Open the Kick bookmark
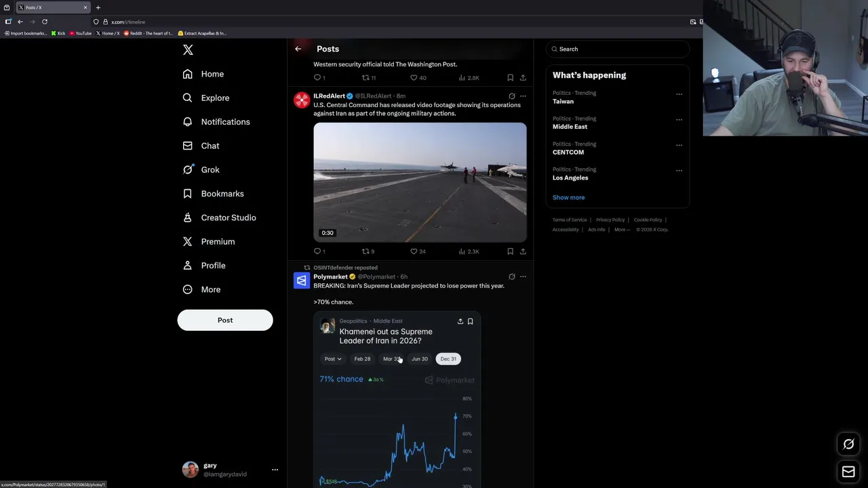 [58, 33]
